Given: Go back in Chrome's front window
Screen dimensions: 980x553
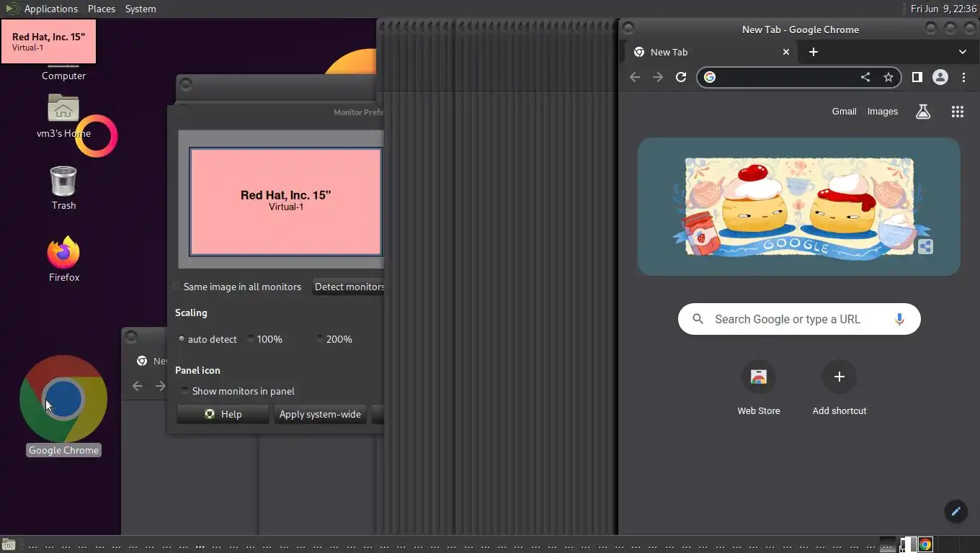Looking at the screenshot, I should pos(635,77).
